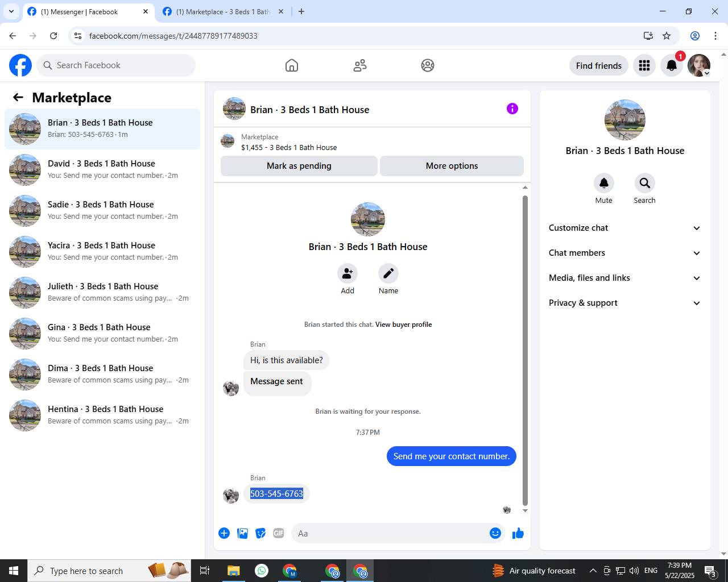
Task: Bookmark this page with the star
Action: [x=667, y=36]
